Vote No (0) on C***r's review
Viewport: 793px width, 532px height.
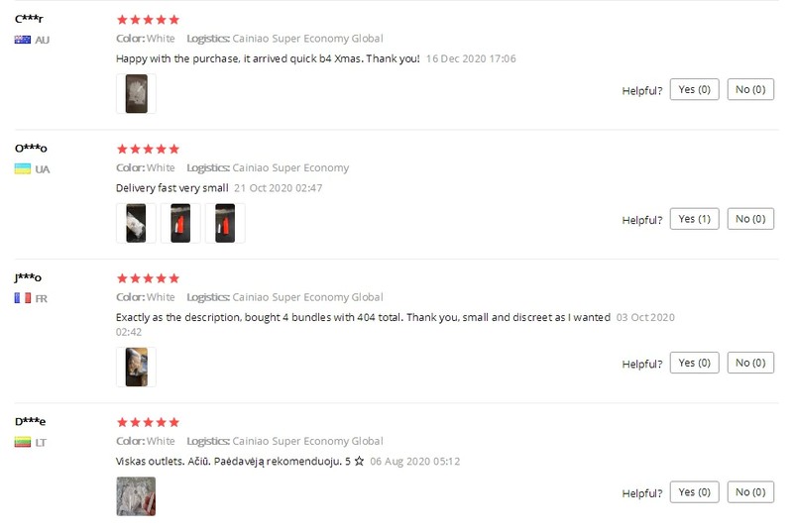(750, 89)
